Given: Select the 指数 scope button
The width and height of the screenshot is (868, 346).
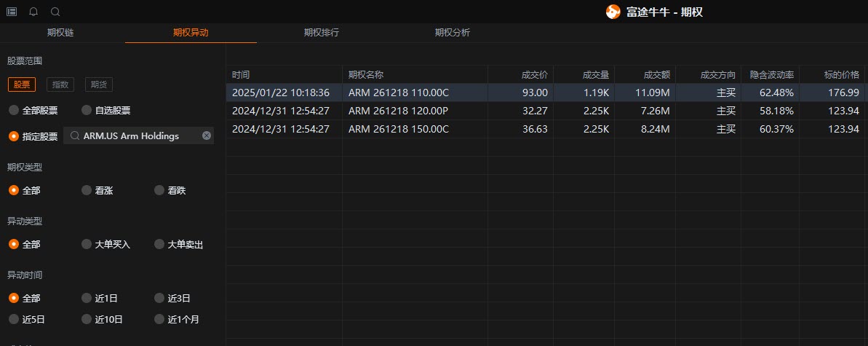Looking at the screenshot, I should [60, 84].
